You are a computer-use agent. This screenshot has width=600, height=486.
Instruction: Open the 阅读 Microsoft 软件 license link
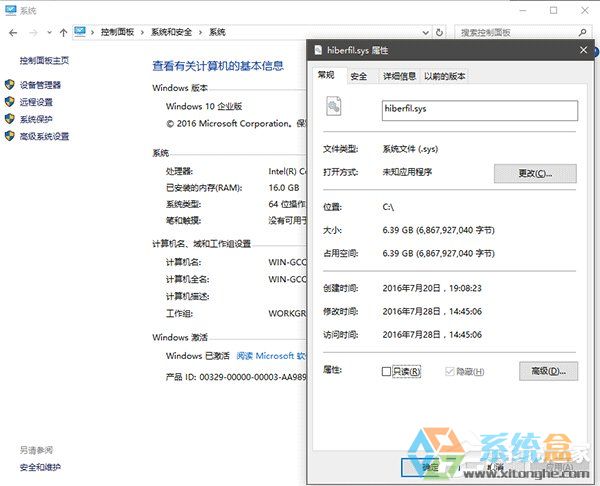271,356
